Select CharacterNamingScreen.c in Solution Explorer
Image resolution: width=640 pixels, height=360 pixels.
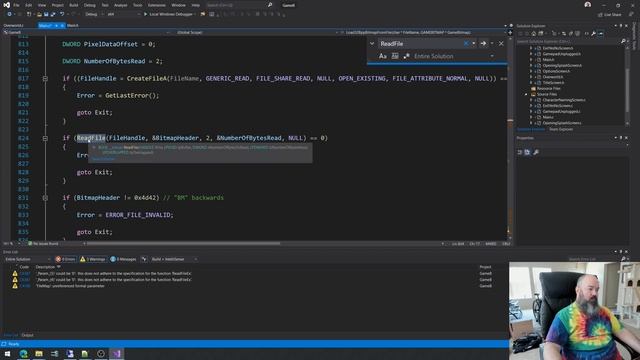click(564, 100)
